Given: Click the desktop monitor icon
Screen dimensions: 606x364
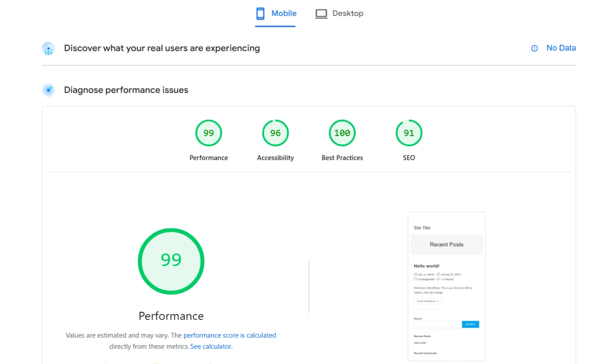Looking at the screenshot, I should (x=321, y=14).
